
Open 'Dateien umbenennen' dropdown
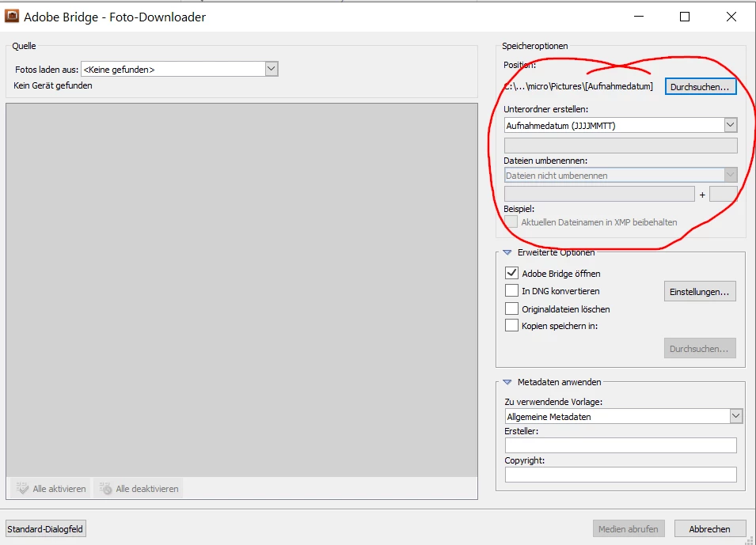point(621,176)
